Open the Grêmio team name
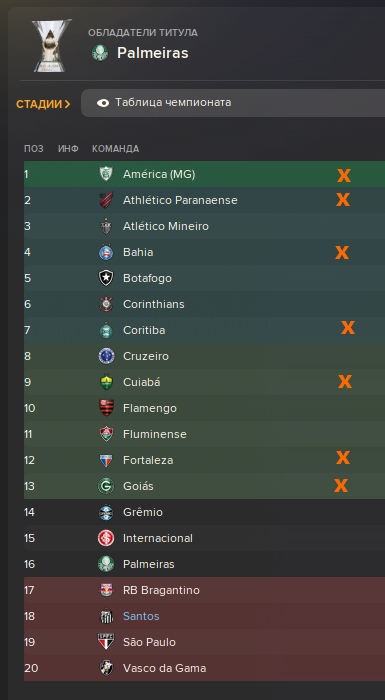 143,512
